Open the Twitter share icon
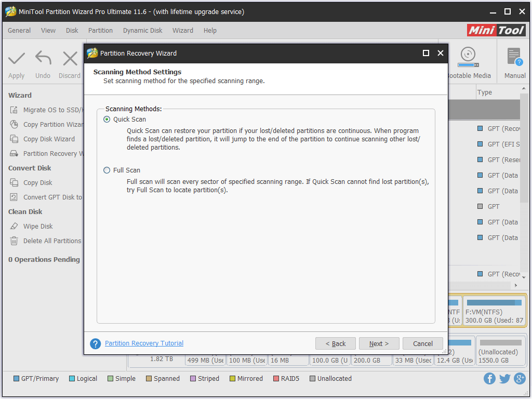This screenshot has height=399, width=532. [x=504, y=378]
